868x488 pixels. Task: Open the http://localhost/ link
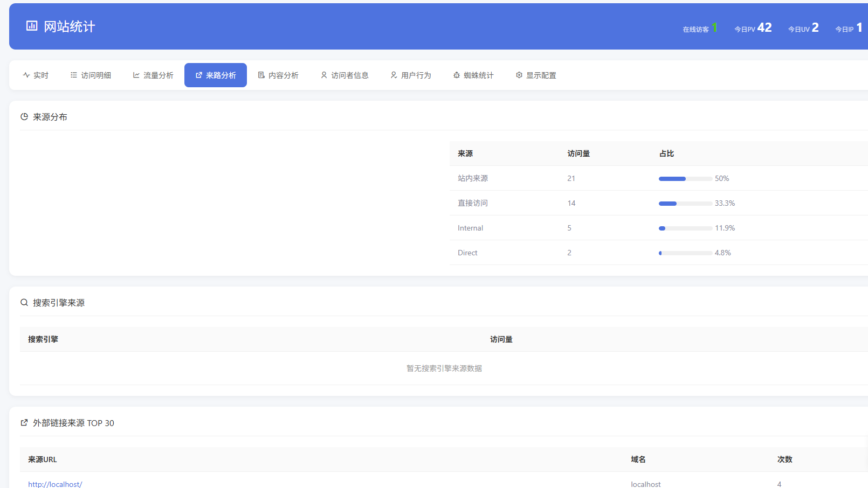tap(55, 484)
